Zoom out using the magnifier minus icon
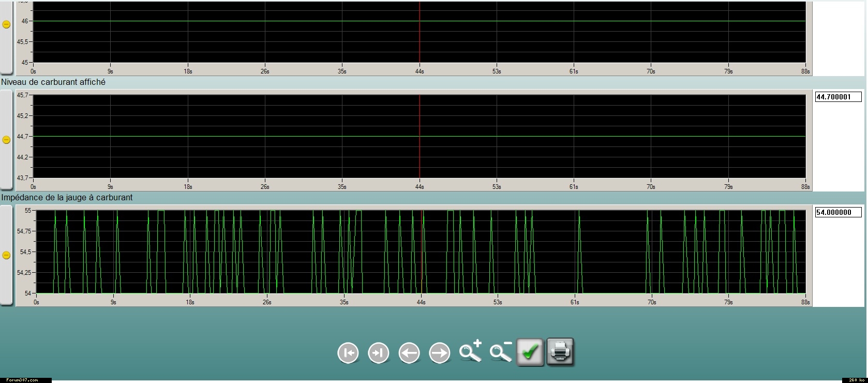The height and width of the screenshot is (383, 868). pyautogui.click(x=501, y=352)
